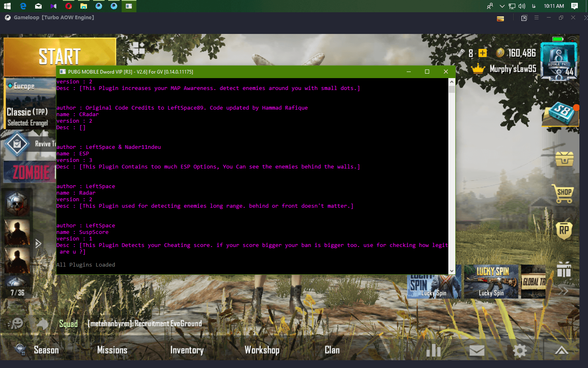The height and width of the screenshot is (368, 588).
Task: Click the "author : LeftSpace & Nader11ndeu" line
Action: pos(109,147)
